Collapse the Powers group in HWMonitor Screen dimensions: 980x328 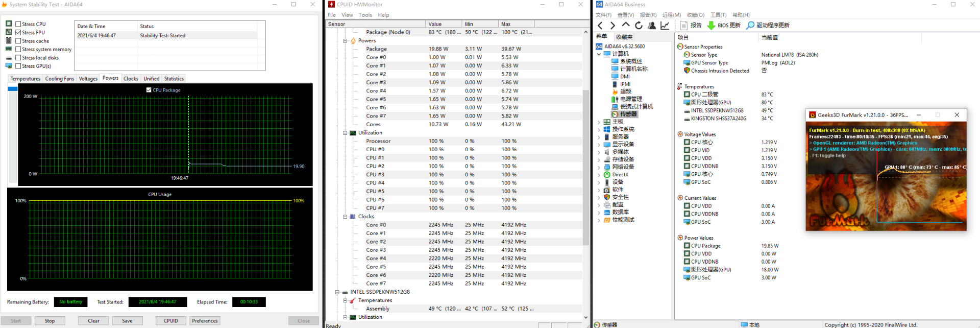tap(345, 40)
